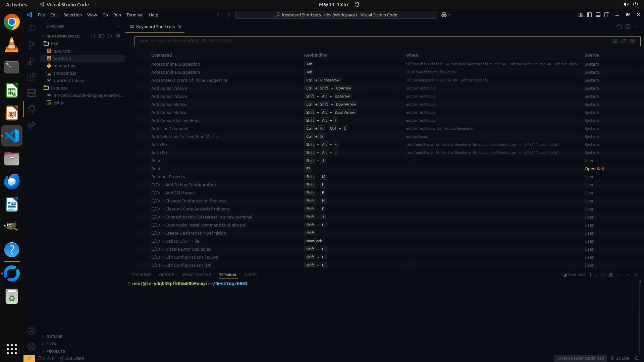Click Sort by Precedence icon
Image resolution: width=644 pixels, height=362 pixels.
point(624,41)
